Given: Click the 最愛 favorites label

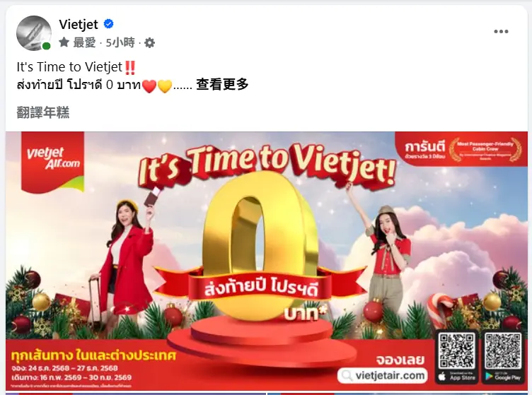Looking at the screenshot, I should 84,42.
